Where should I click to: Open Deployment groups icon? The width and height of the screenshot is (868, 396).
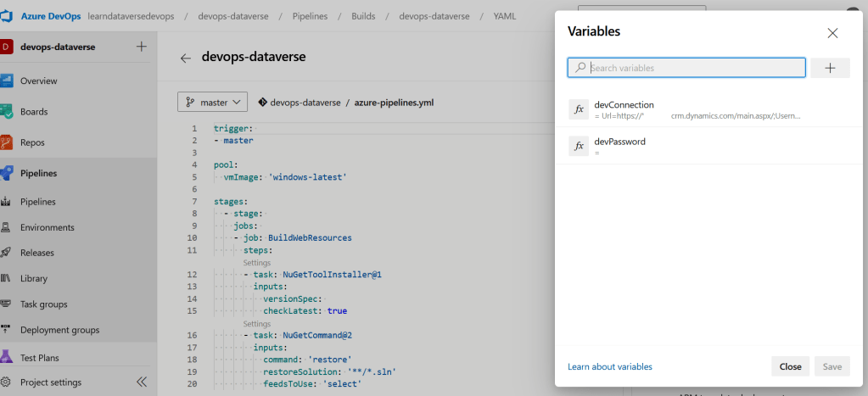[7, 330]
